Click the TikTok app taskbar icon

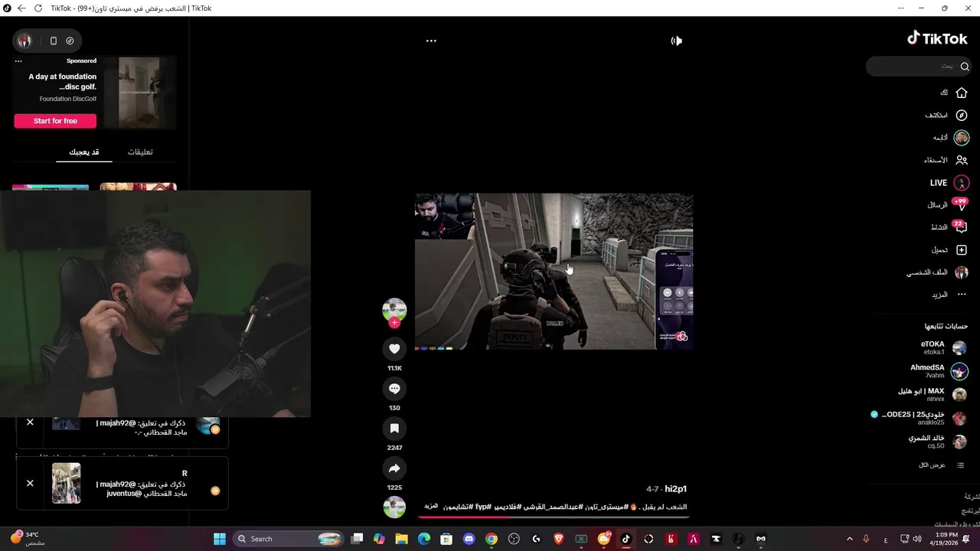(626, 539)
